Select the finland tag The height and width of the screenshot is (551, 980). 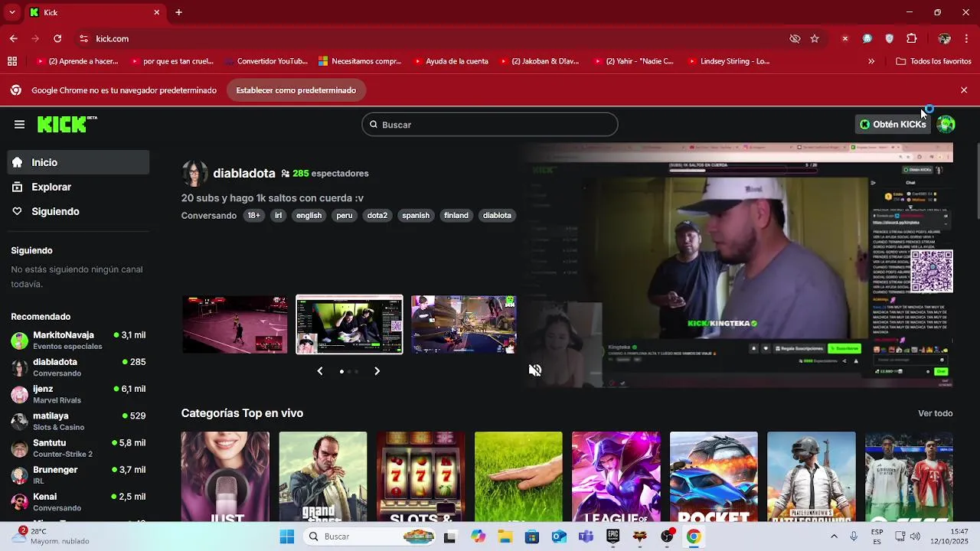(456, 216)
